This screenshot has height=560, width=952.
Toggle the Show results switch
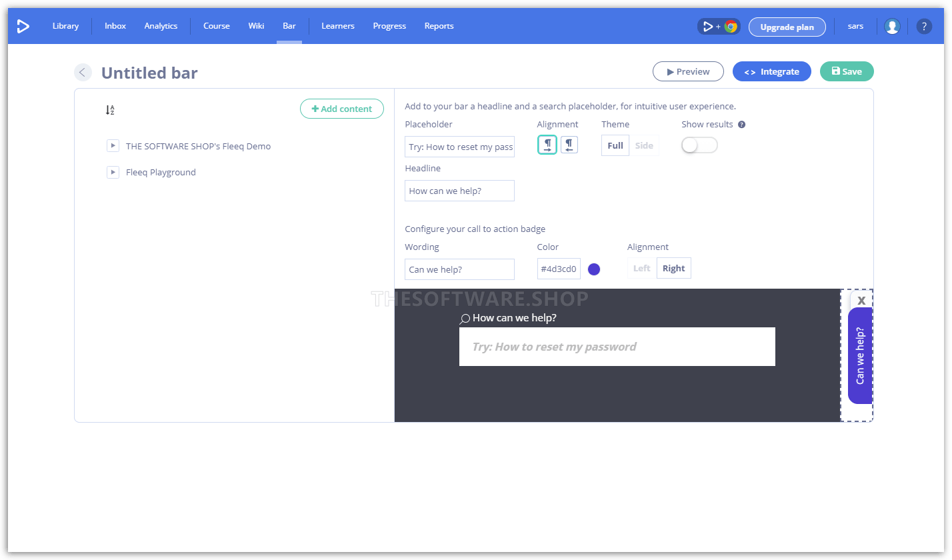tap(699, 145)
